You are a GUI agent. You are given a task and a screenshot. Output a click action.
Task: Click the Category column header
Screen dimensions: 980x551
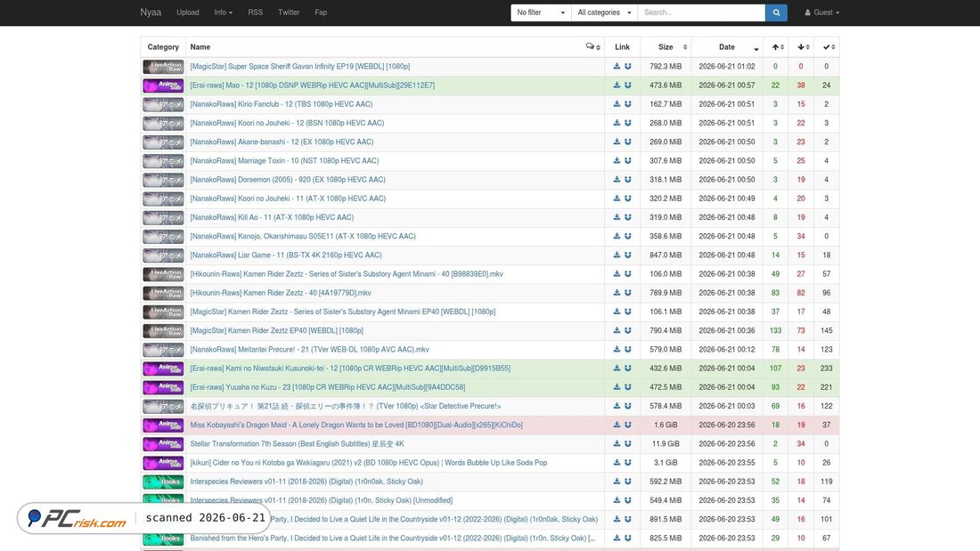pyautogui.click(x=163, y=47)
